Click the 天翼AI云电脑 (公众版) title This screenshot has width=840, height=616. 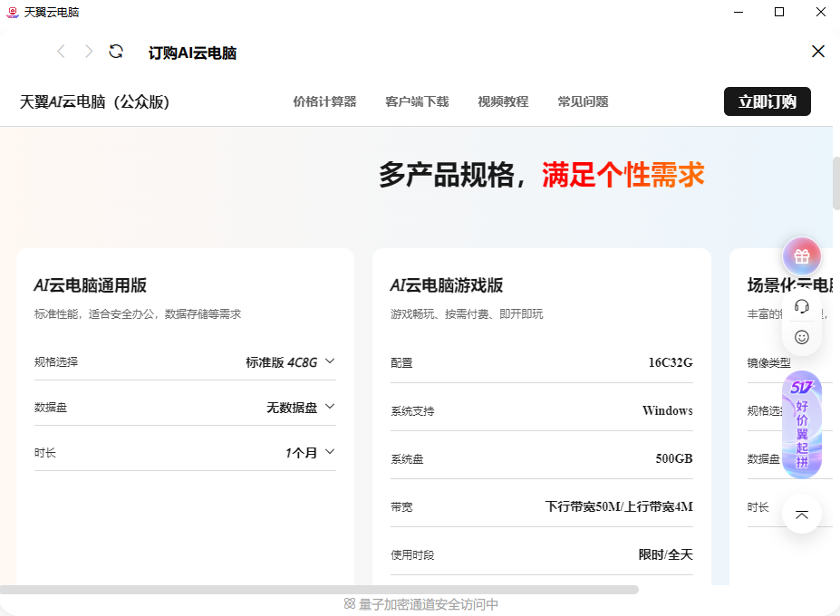pos(94,101)
